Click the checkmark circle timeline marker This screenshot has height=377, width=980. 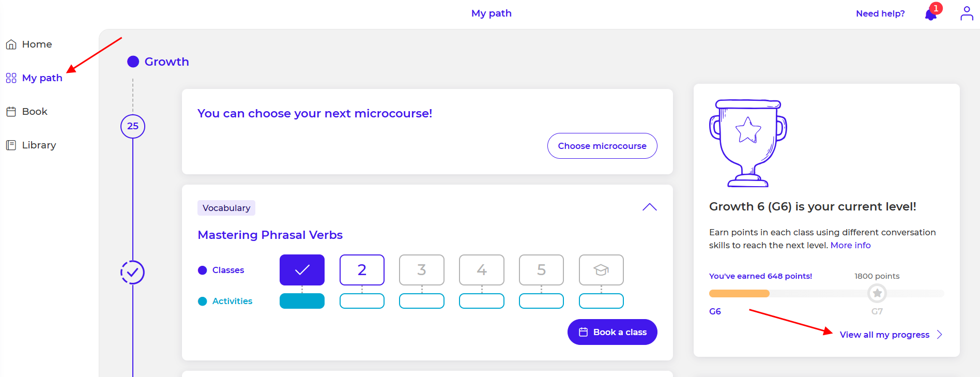(132, 272)
